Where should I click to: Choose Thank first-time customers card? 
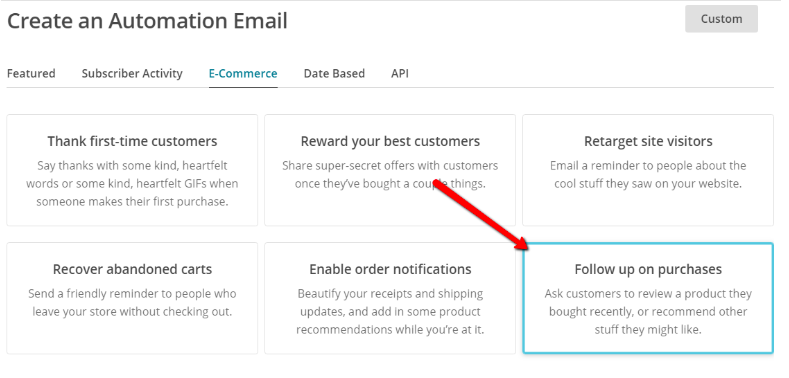pyautogui.click(x=132, y=170)
